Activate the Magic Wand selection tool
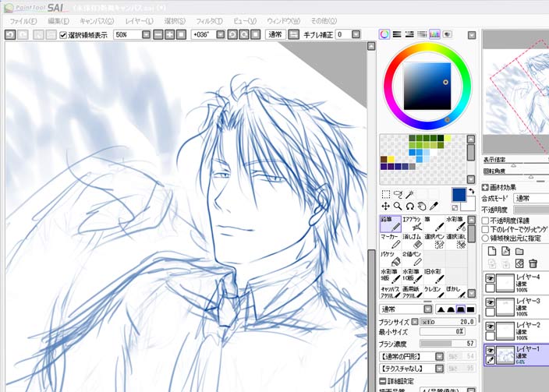 click(410, 194)
